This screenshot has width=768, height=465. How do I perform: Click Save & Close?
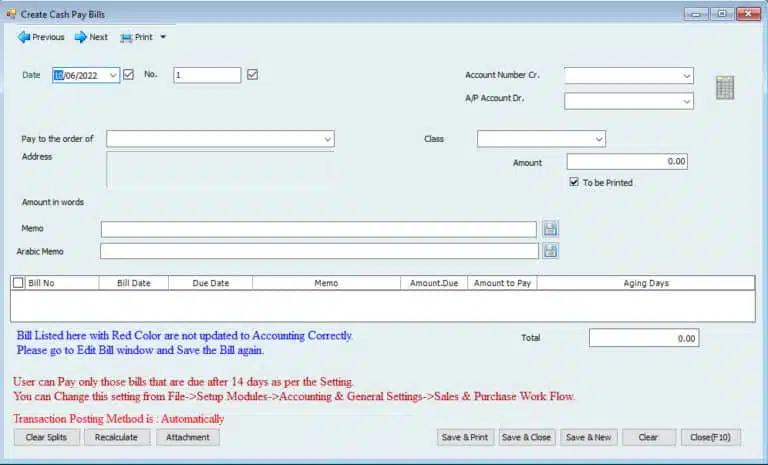pos(527,437)
